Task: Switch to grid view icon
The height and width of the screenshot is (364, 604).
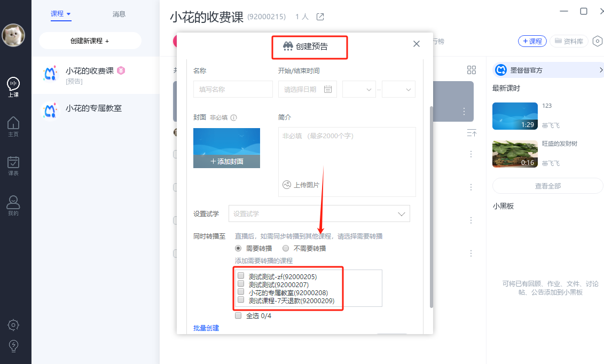Action: point(472,69)
